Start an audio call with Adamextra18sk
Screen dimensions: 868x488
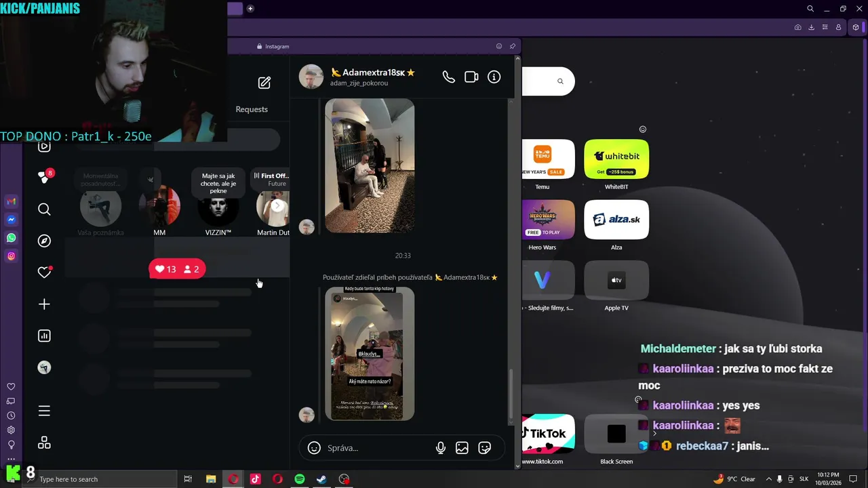pos(449,77)
